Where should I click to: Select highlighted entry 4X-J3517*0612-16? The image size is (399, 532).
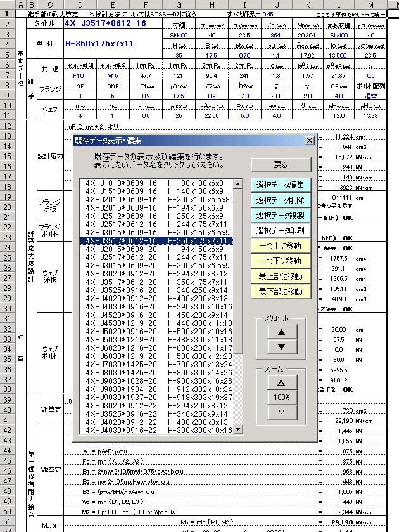tap(156, 241)
